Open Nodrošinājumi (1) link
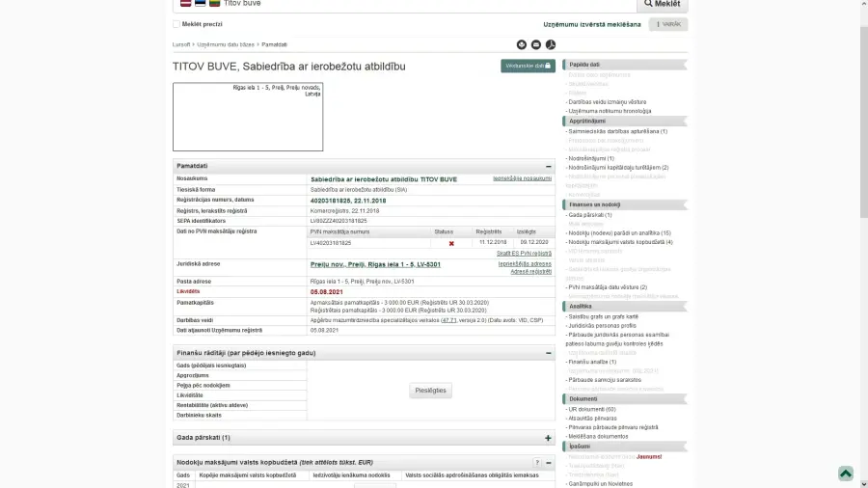The image size is (868, 488). [x=591, y=159]
